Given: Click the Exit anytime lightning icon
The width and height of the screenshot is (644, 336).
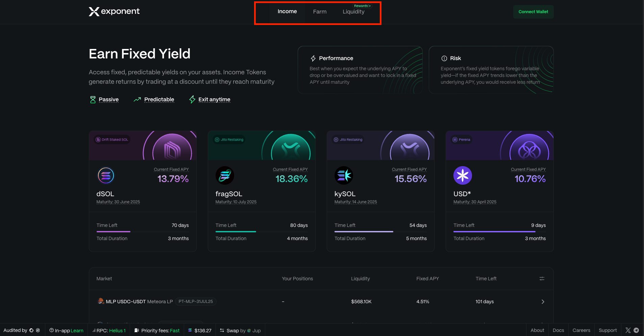Looking at the screenshot, I should 192,99.
